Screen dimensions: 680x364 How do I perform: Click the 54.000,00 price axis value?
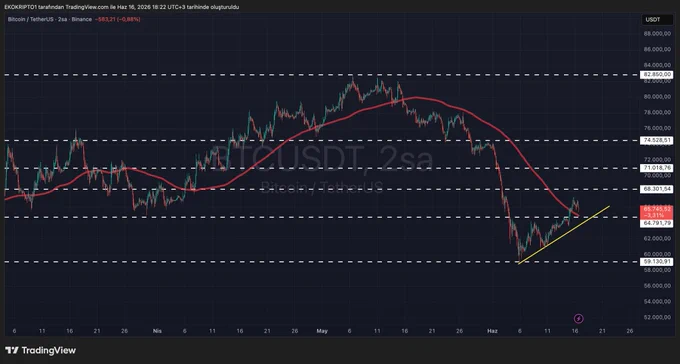(x=657, y=302)
